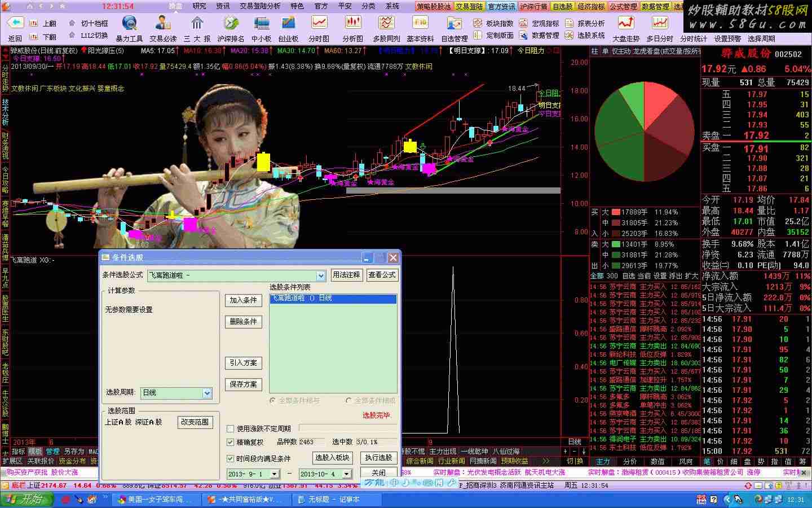Click the 加入条件 button
The image size is (812, 508).
click(244, 300)
